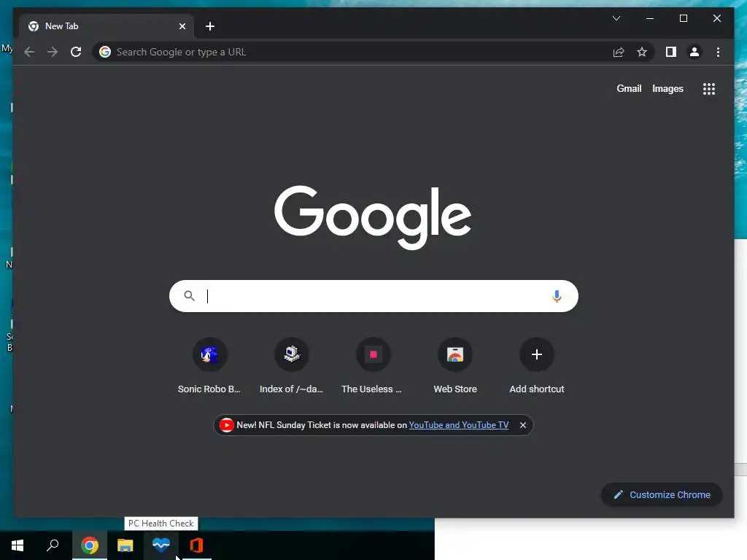The width and height of the screenshot is (747, 560).
Task: Go back using the browser back arrow
Action: click(29, 52)
